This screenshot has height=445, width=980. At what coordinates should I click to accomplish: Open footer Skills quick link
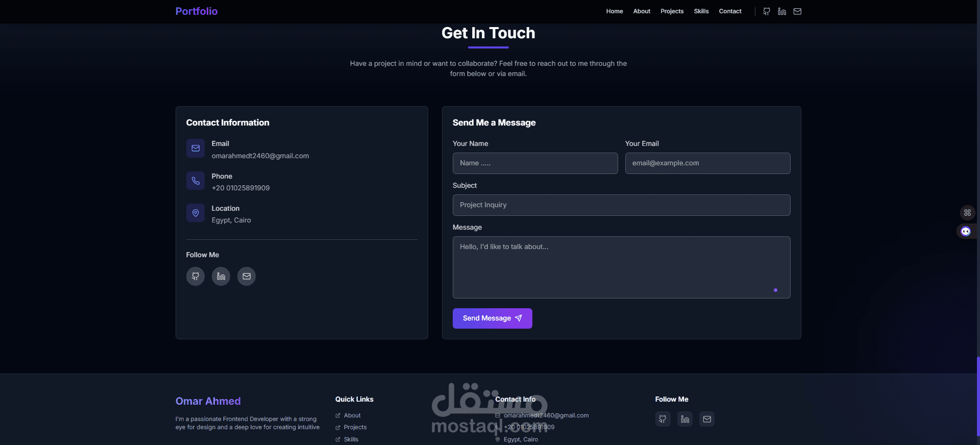coord(351,439)
